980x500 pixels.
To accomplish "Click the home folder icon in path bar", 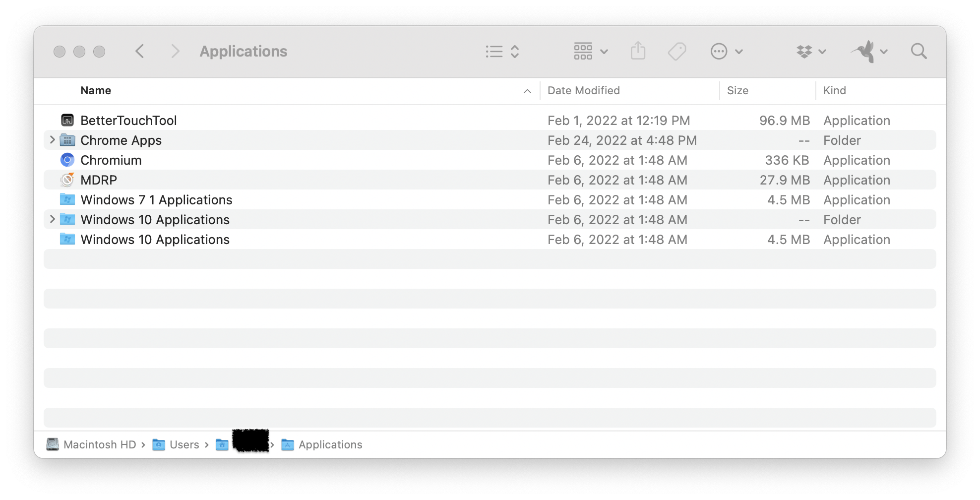I will (x=222, y=444).
